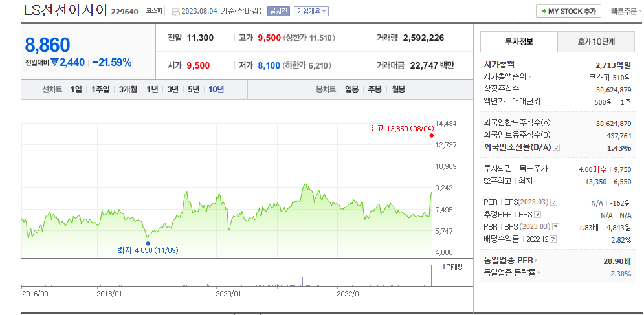
Task: Click the 4.00매수 investment opinion
Action: click(592, 169)
